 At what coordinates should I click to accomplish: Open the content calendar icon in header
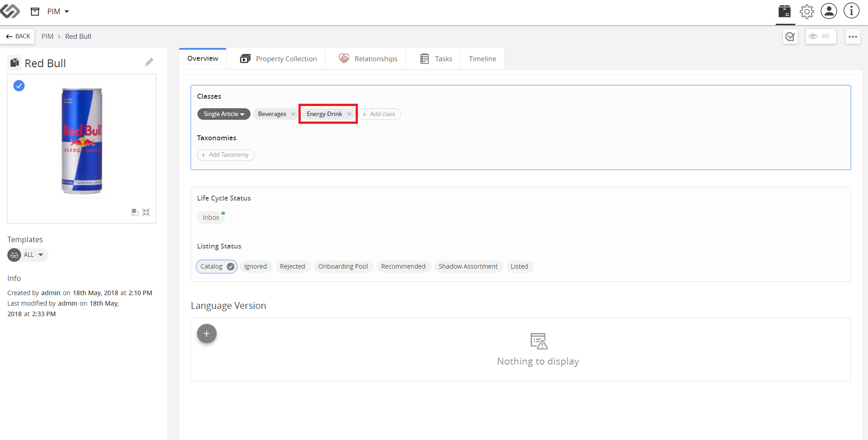click(785, 11)
